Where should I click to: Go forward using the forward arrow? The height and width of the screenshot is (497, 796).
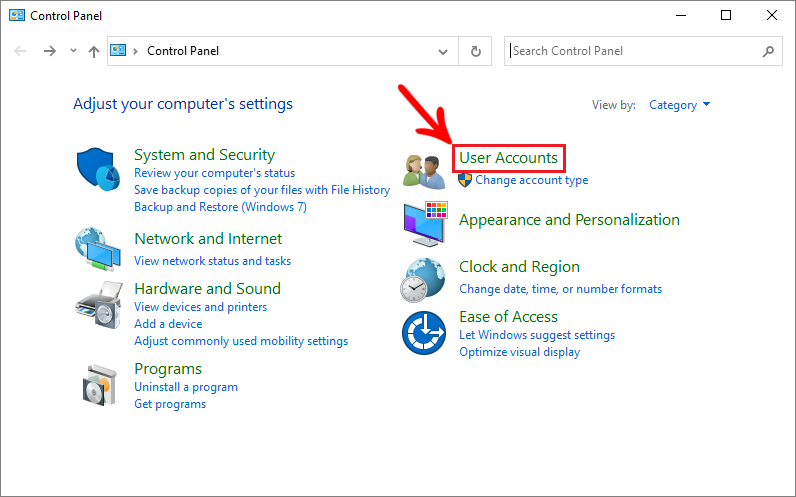coord(50,51)
